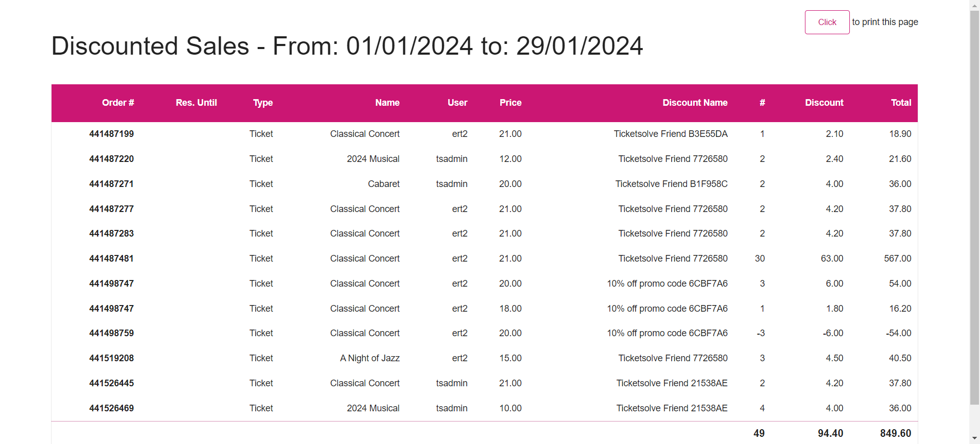Click the Discounted Sales page heading

[347, 46]
